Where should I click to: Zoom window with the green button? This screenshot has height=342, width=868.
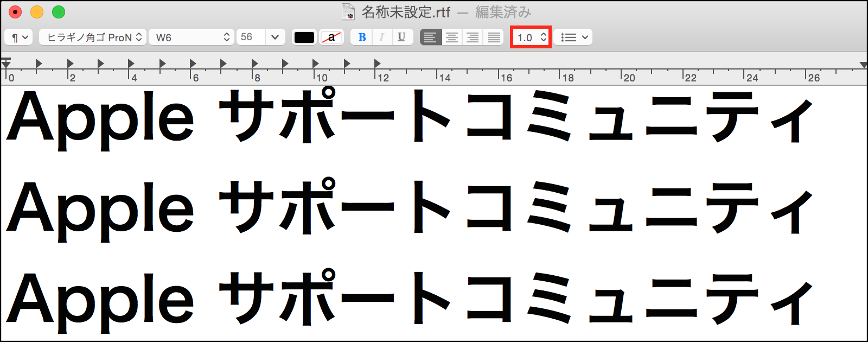59,11
